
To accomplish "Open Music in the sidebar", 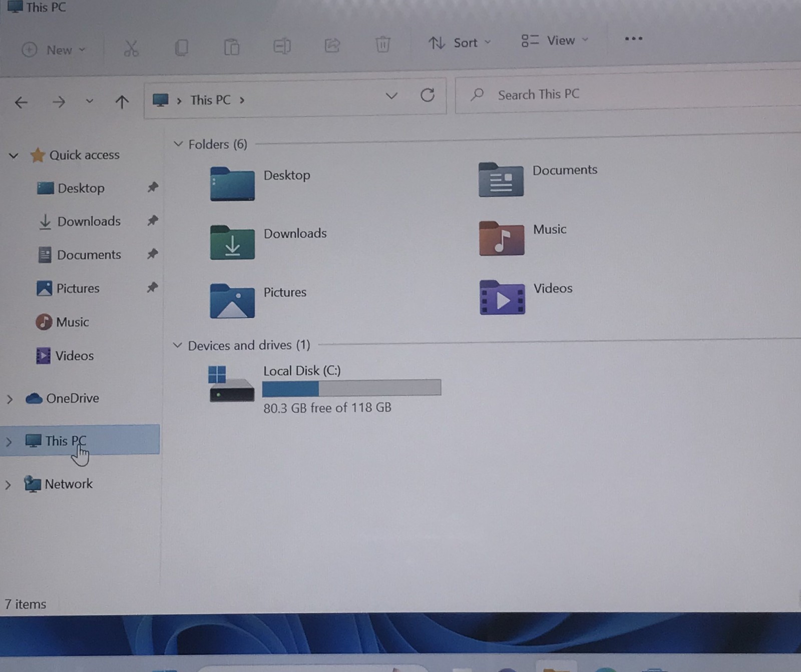I will tap(72, 322).
